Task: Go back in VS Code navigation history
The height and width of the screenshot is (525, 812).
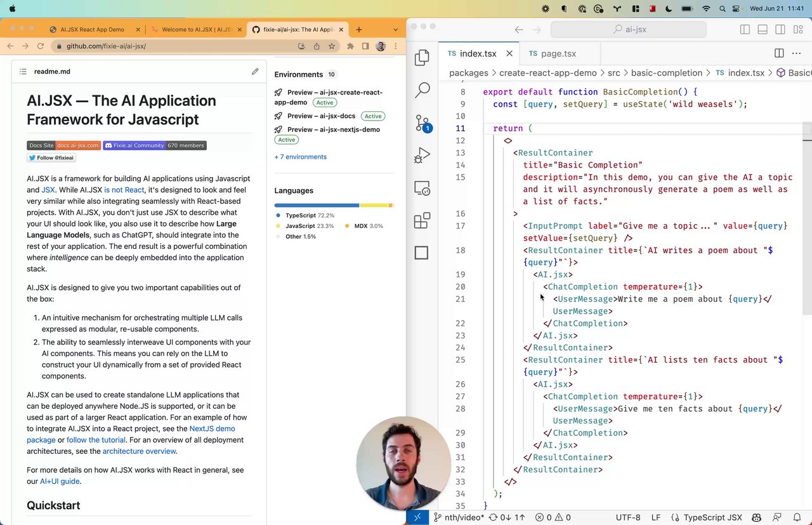Action: (x=519, y=29)
